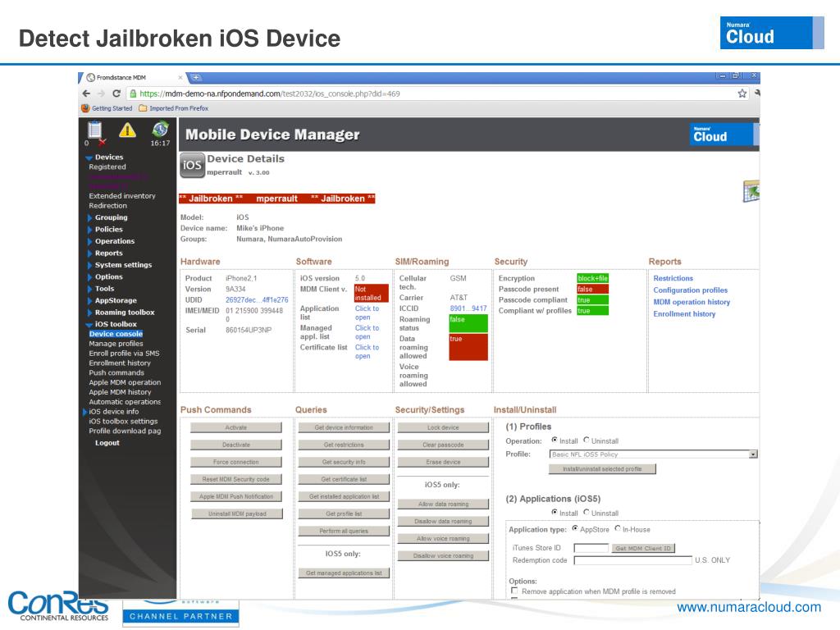Enable Remove application when MDM profile removed

(514, 591)
